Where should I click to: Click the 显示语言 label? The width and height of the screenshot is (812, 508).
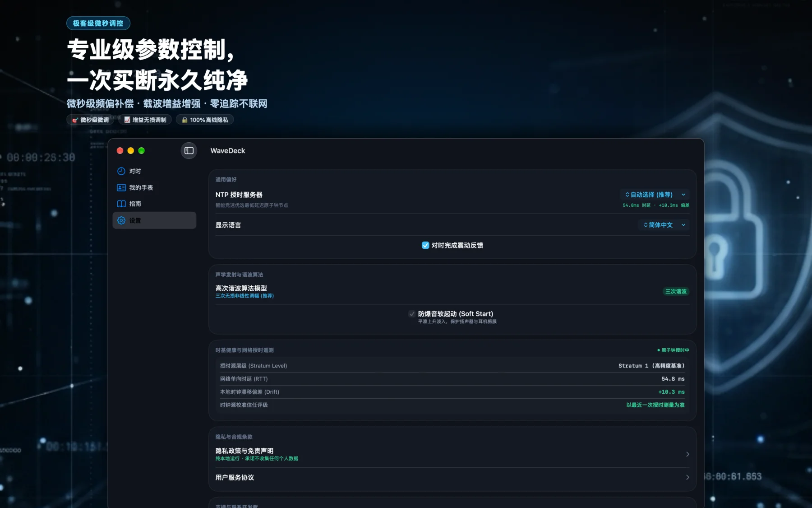[228, 225]
